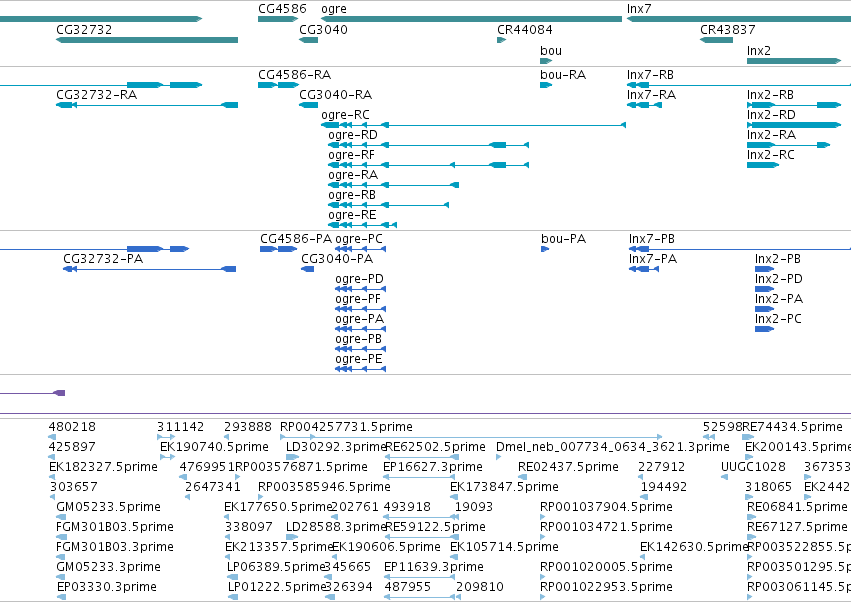Select the RE59122.5prime feature
This screenshot has height=602, width=851.
422,537
